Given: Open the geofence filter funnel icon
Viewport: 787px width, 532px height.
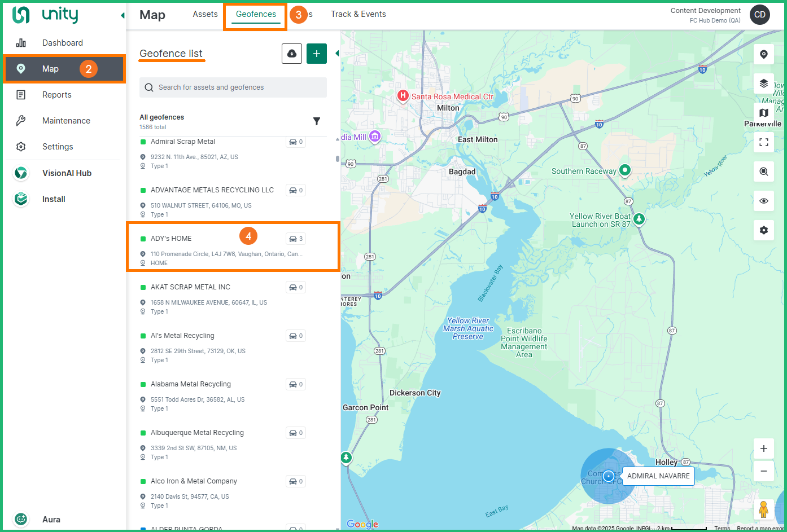Looking at the screenshot, I should [317, 121].
